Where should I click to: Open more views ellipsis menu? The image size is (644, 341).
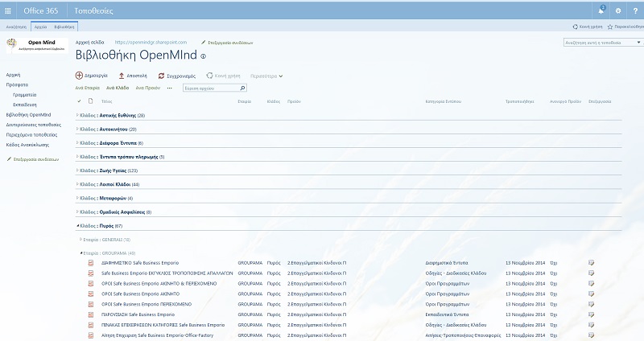click(x=170, y=88)
